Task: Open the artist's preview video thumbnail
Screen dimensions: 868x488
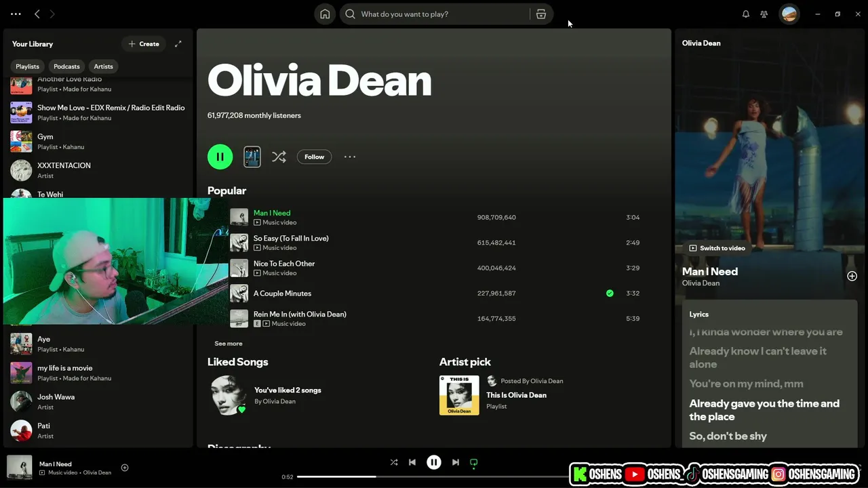Action: point(252,157)
